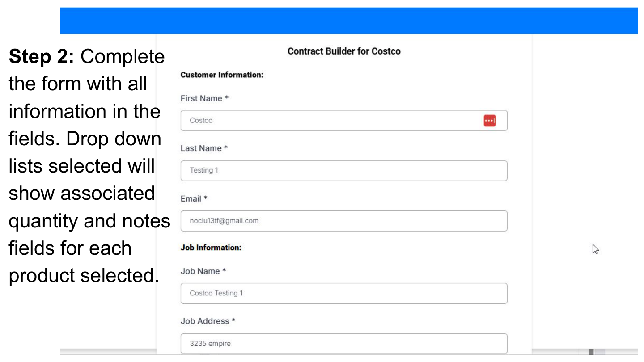Click the Job Name field containing Costco Testing 1
The height and width of the screenshot is (362, 644).
pos(344,293)
